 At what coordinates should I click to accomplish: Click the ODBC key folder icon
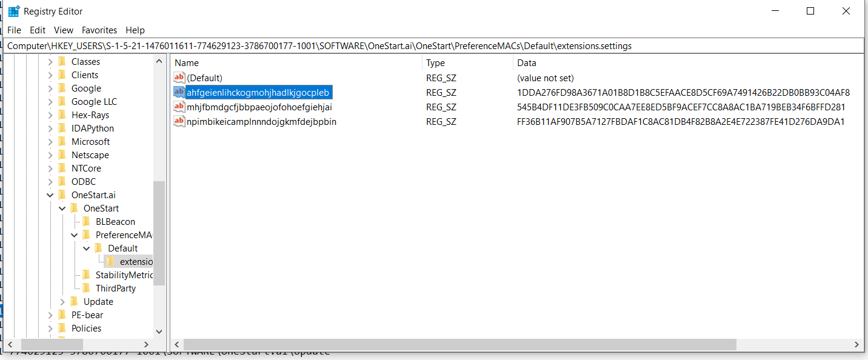coord(62,181)
